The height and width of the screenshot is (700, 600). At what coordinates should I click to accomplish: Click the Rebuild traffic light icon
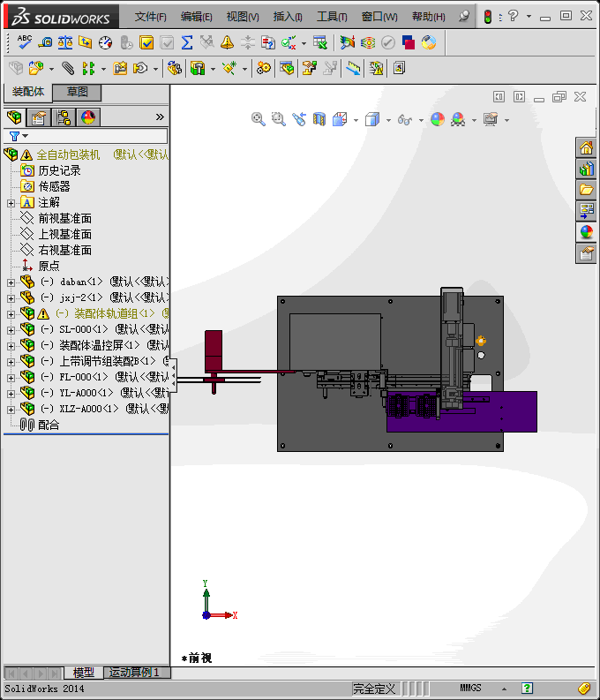click(488, 17)
